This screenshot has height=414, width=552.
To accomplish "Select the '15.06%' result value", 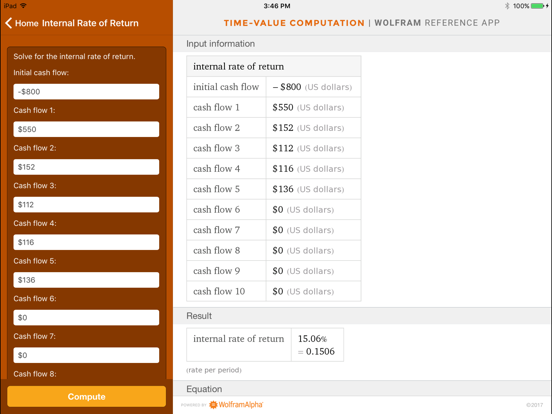I will click(312, 339).
